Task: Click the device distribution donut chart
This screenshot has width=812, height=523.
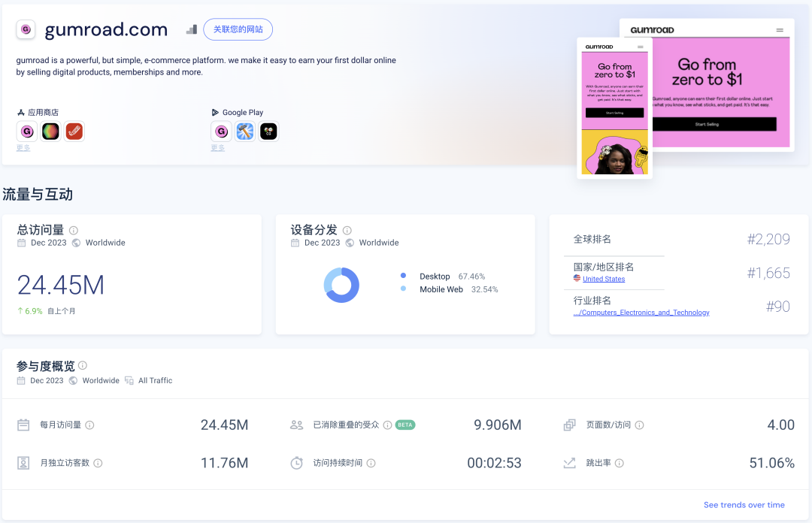Action: (x=341, y=286)
